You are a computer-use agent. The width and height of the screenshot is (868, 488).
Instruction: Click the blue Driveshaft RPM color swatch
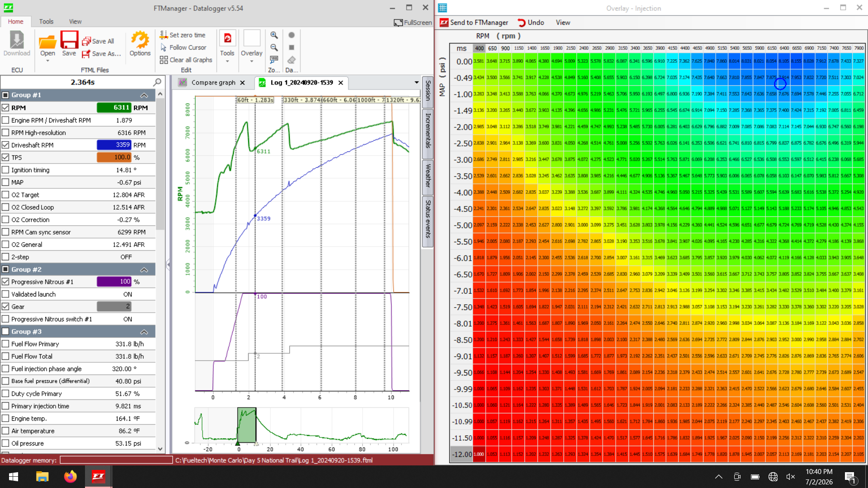[x=114, y=145]
